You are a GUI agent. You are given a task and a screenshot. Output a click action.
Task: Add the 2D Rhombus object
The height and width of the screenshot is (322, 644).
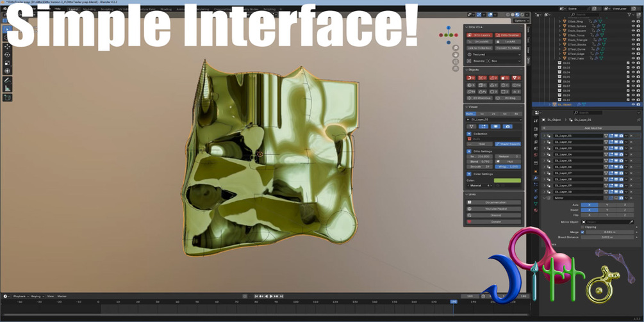479,98
